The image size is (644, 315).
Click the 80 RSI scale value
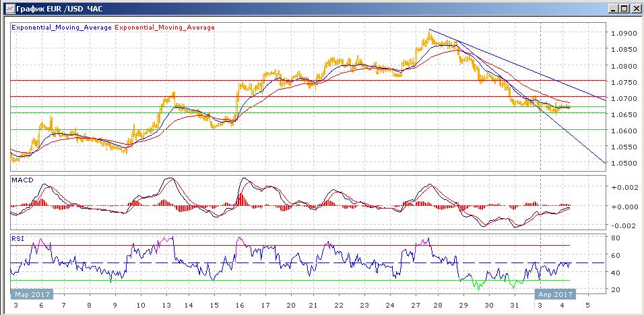[x=615, y=238]
